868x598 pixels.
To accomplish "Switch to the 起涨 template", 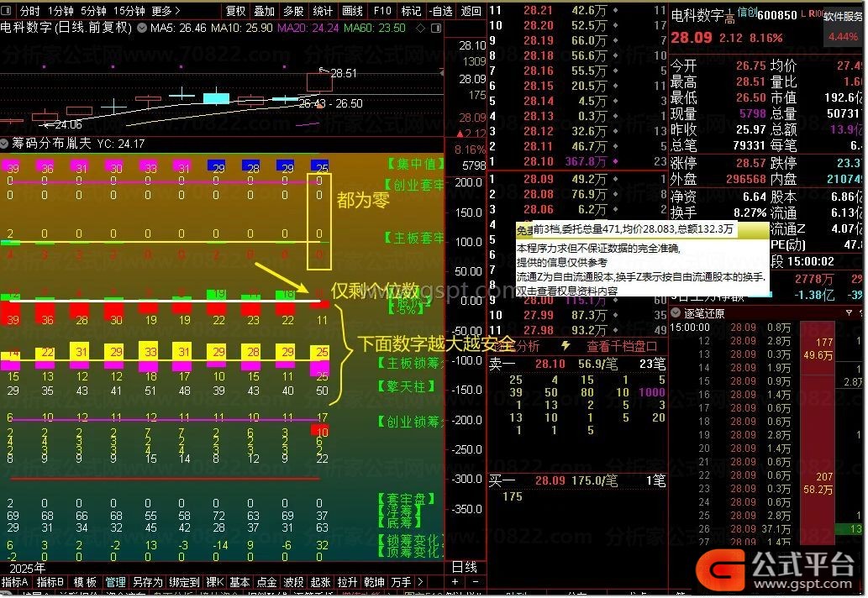I will [x=320, y=582].
